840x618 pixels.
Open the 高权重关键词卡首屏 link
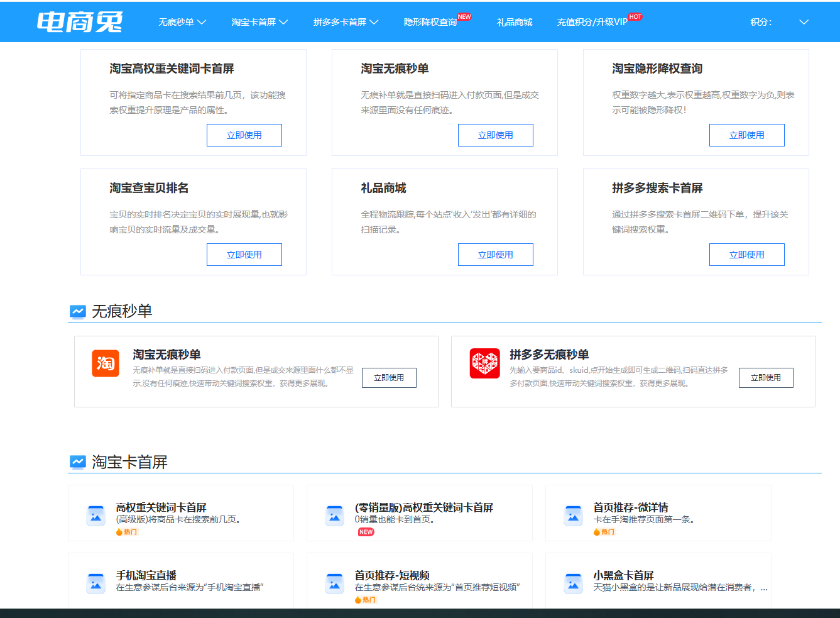point(161,507)
